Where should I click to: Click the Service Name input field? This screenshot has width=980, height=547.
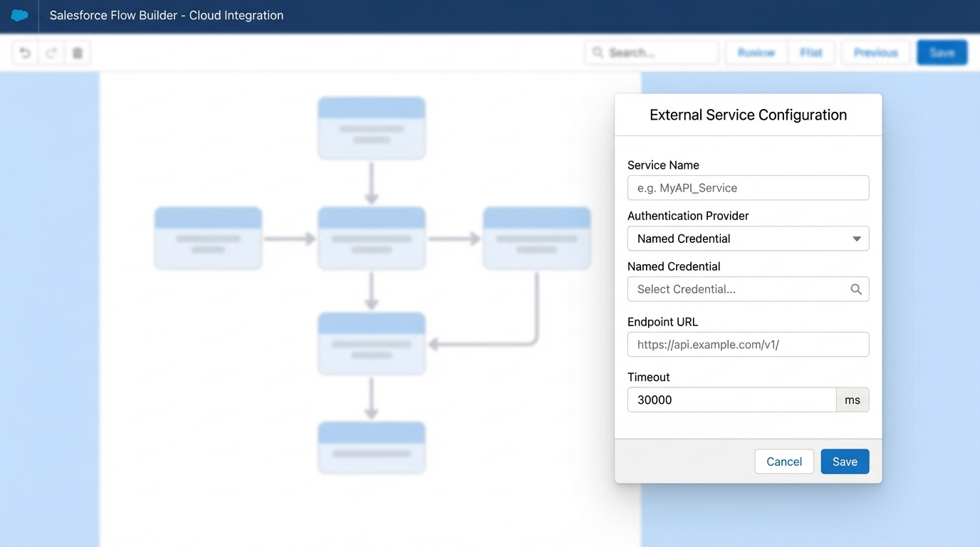747,187
